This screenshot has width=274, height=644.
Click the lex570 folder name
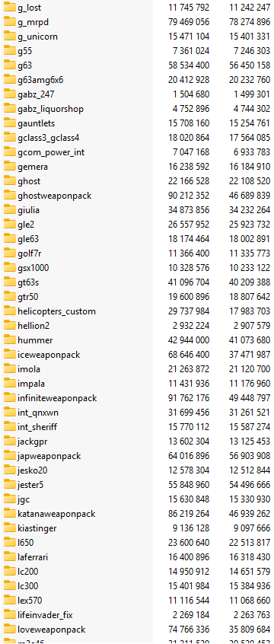click(x=30, y=600)
